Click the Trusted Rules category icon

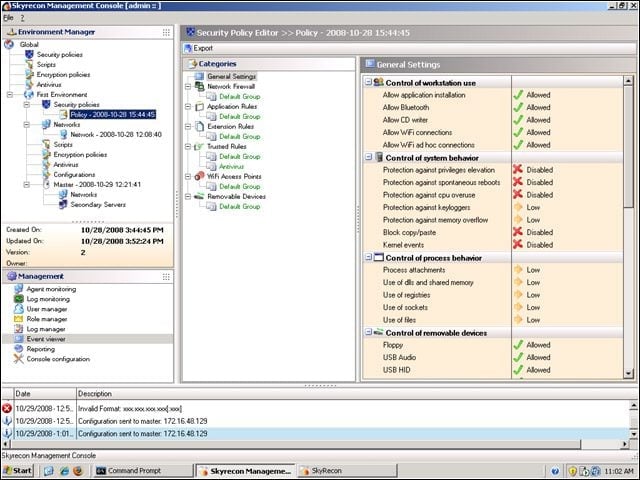[199, 146]
